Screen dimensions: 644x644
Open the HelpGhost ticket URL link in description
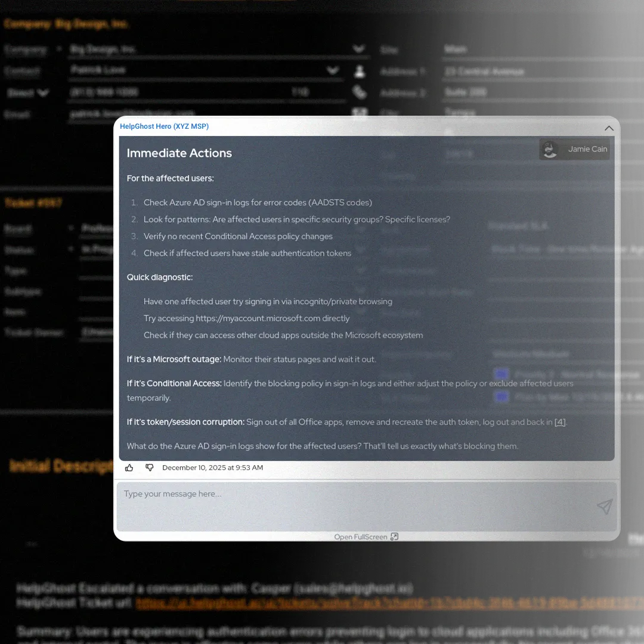(x=389, y=603)
